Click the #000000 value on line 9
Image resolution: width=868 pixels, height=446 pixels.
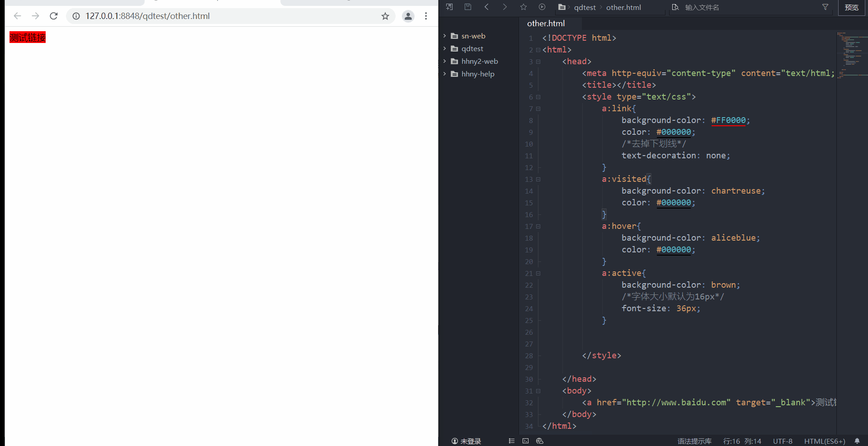tap(674, 132)
